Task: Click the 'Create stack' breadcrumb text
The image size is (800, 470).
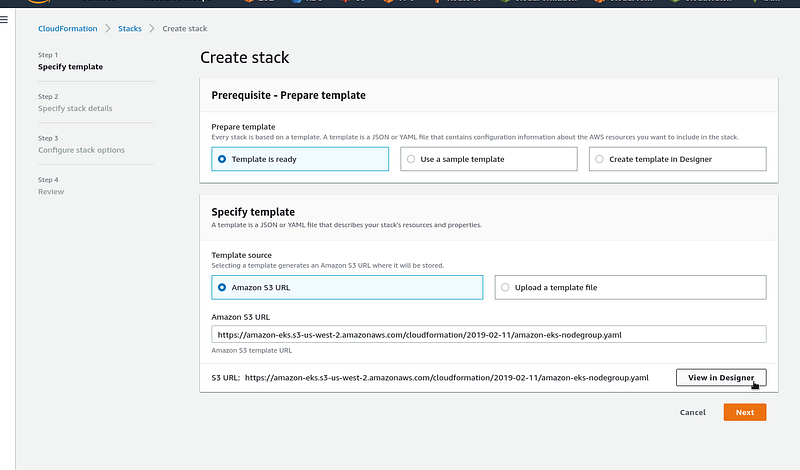Action: click(x=185, y=29)
